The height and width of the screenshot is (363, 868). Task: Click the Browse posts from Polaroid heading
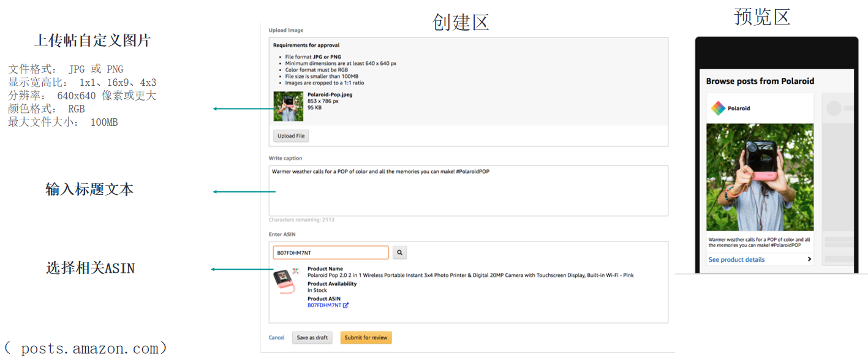[760, 80]
